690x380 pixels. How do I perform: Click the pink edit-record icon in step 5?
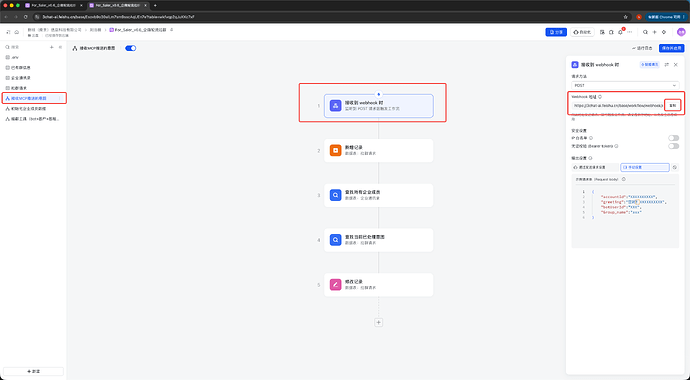(x=335, y=285)
